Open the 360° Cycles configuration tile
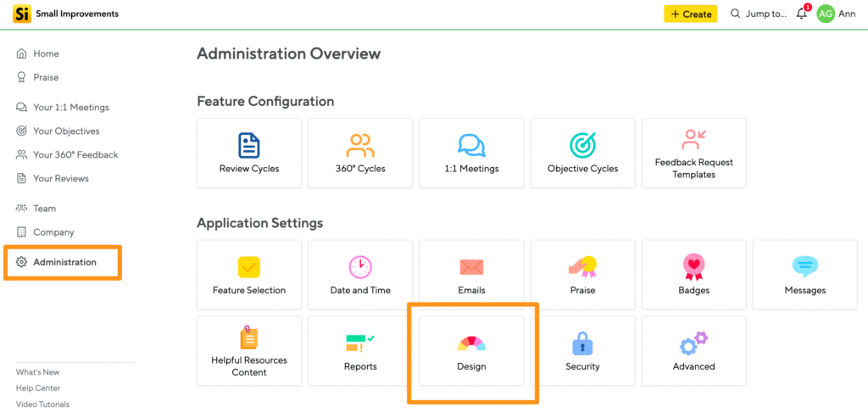868x412 pixels. tap(360, 153)
